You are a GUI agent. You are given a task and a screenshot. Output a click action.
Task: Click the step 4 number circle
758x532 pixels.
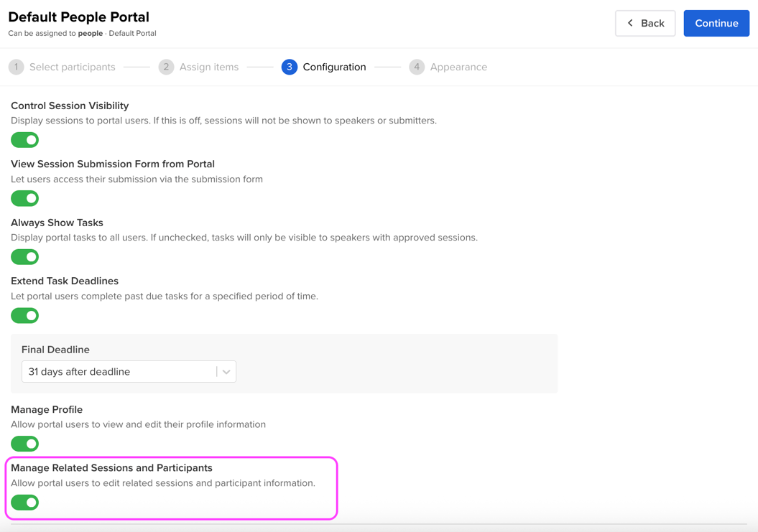(x=417, y=67)
